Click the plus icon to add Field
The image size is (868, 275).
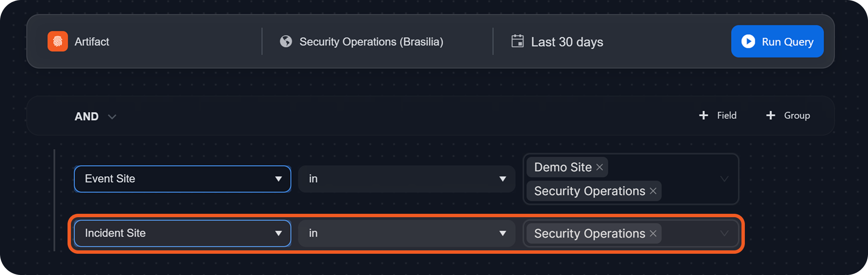coord(704,115)
